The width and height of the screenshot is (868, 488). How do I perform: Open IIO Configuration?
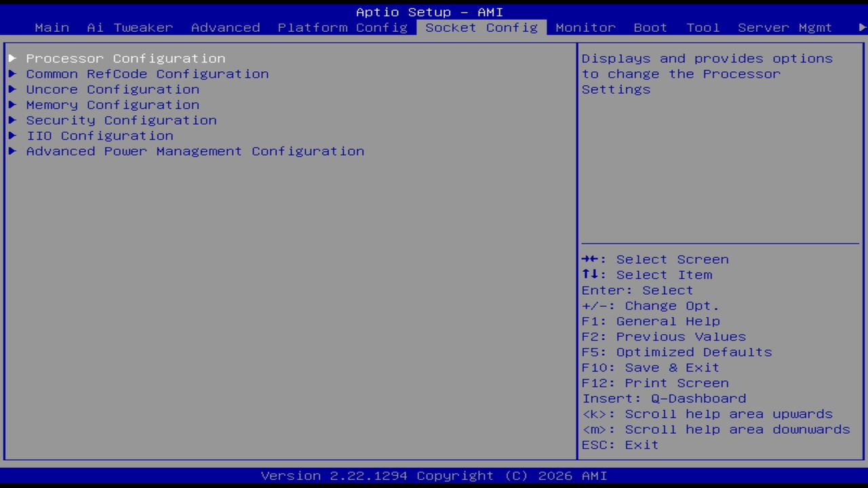pos(100,136)
